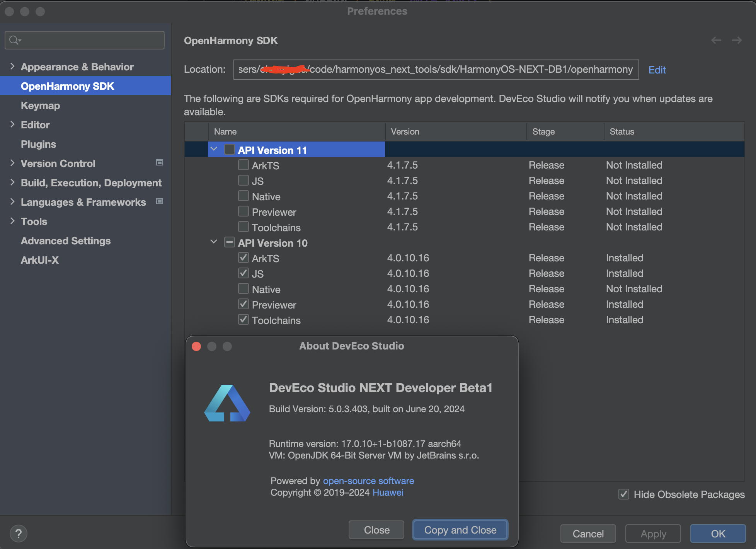
Task: Expand the Version Control section
Action: [12, 163]
